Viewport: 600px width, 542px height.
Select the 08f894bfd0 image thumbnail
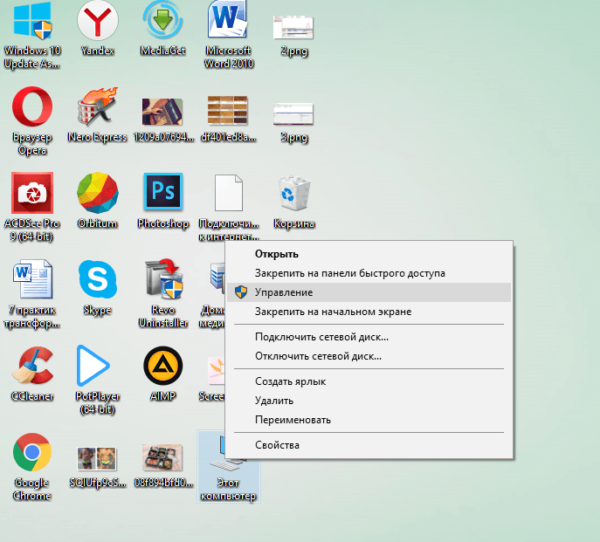(162, 457)
